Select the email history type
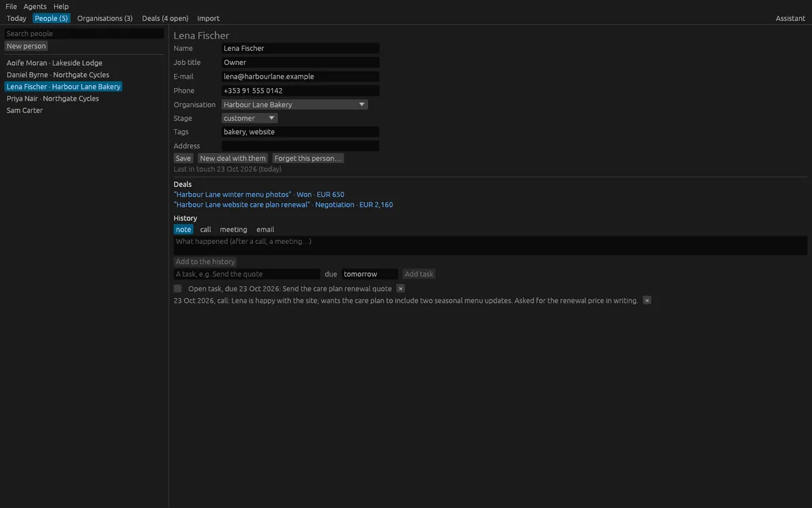The image size is (812, 508). pyautogui.click(x=265, y=230)
